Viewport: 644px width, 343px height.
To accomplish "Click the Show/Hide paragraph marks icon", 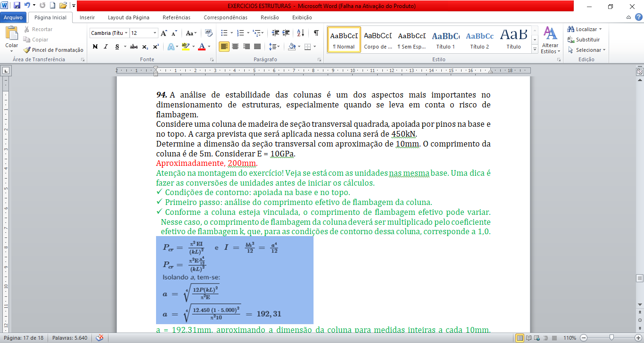I will tap(316, 33).
